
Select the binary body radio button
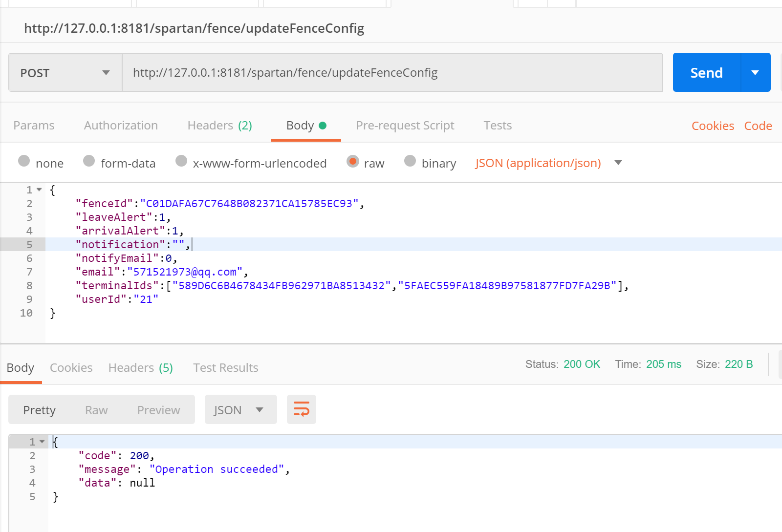tap(410, 161)
